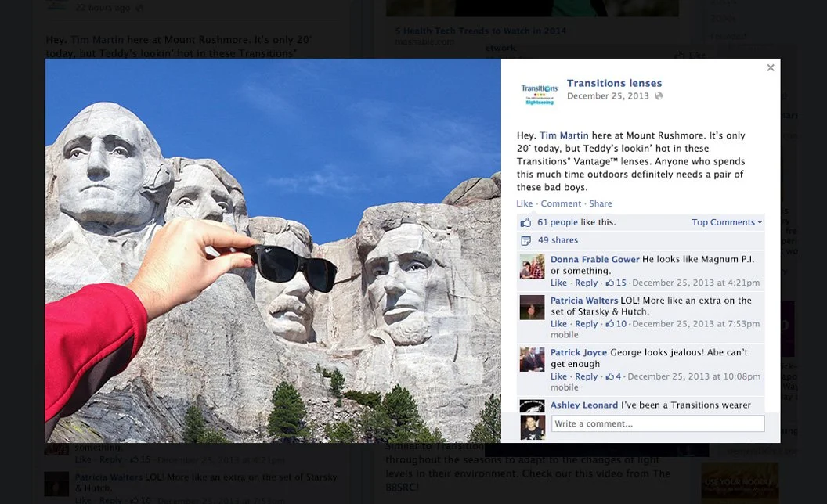Click the thumbs-up icon beside 61 people
This screenshot has width=827, height=504.
pyautogui.click(x=525, y=222)
